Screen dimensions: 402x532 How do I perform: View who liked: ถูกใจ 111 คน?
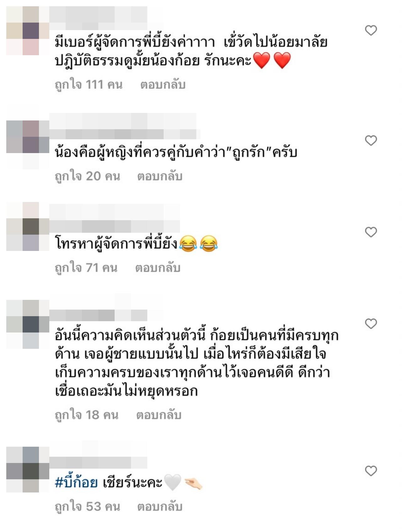pos(89,85)
